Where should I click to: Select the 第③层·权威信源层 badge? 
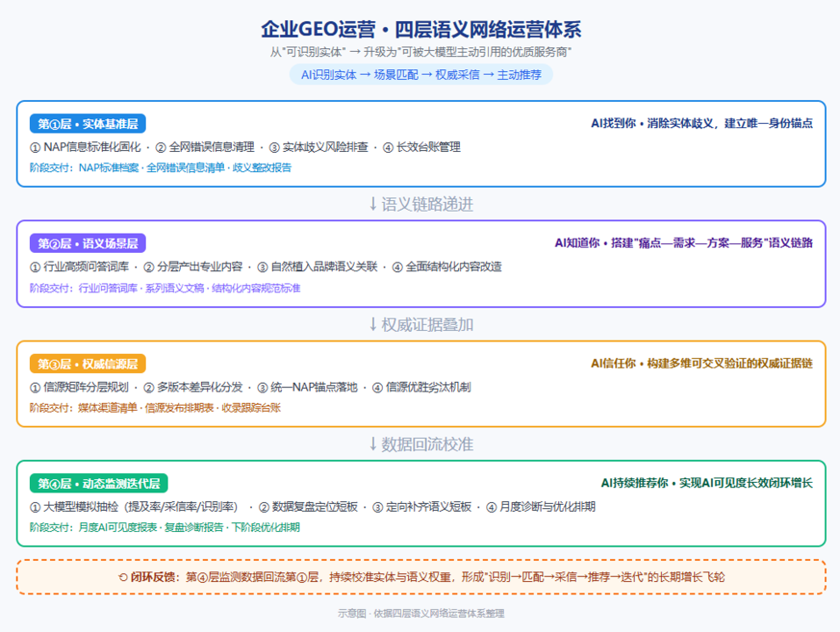coord(88,364)
